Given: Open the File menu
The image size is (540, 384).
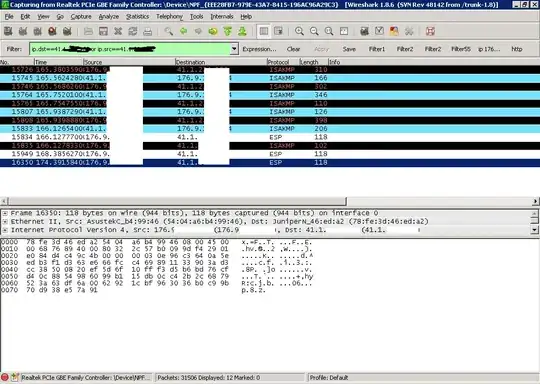Looking at the screenshot, I should [x=9, y=17].
